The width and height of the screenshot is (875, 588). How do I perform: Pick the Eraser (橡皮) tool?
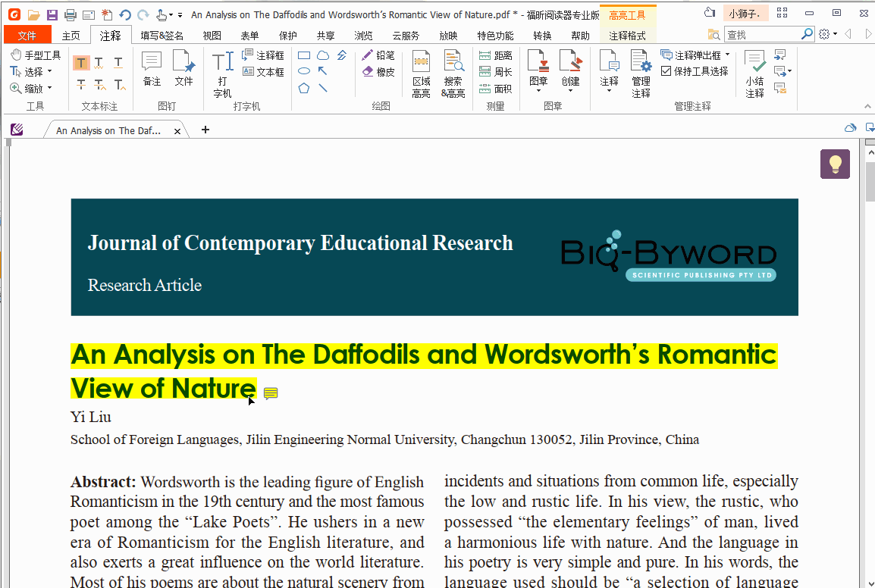[x=378, y=72]
